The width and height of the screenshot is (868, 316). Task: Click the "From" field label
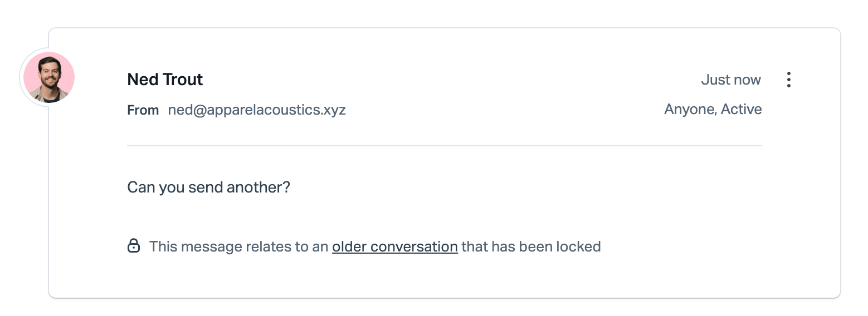coord(143,110)
